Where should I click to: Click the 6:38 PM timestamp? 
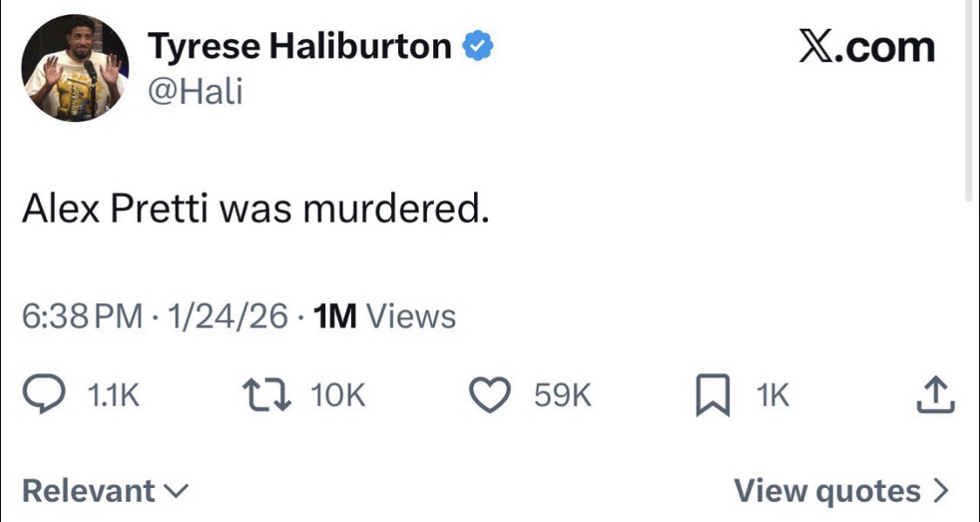pos(82,316)
